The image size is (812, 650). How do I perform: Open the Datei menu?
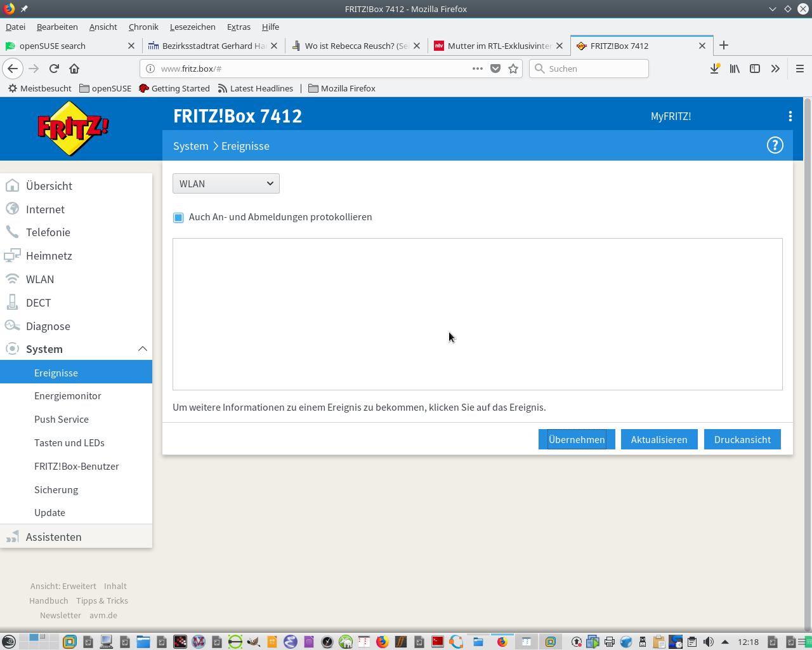[x=15, y=27]
